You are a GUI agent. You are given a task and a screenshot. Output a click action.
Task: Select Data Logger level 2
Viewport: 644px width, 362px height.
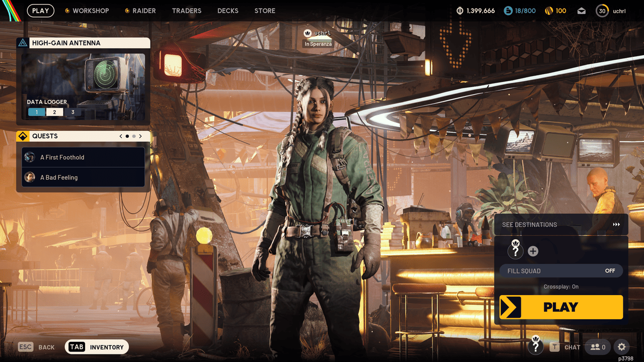tap(55, 112)
